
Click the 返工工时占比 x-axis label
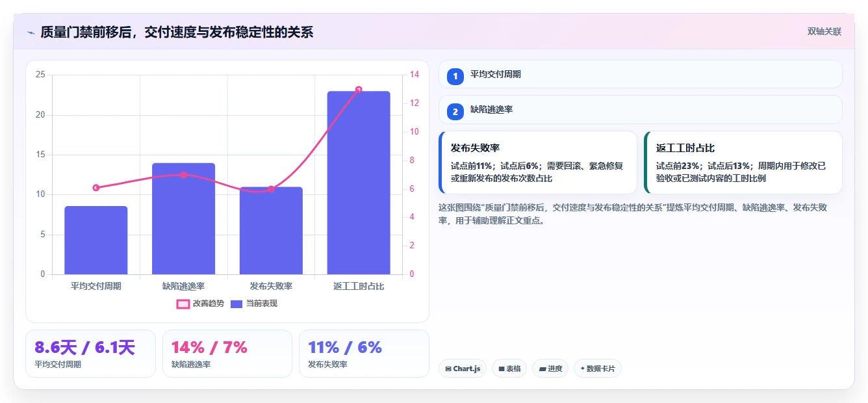(x=359, y=286)
